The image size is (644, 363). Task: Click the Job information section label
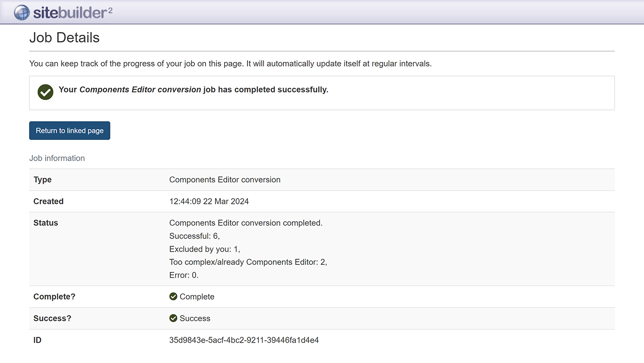pos(57,158)
